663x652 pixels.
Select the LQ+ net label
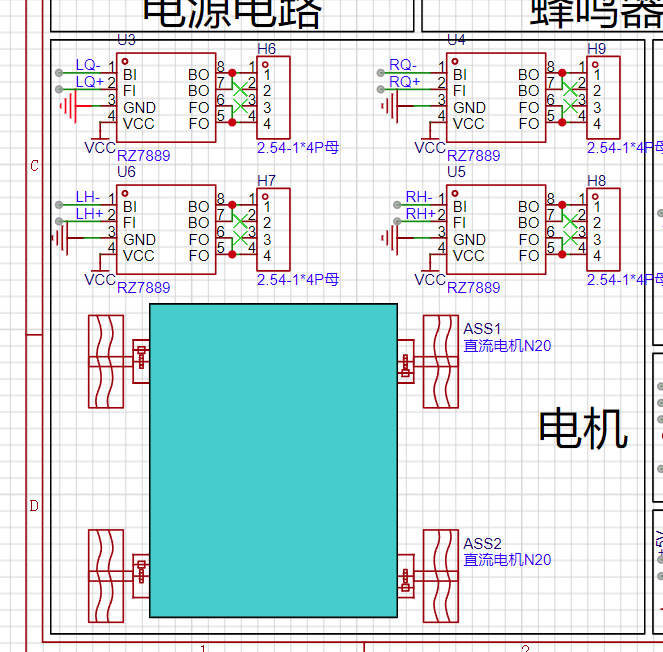[x=90, y=82]
